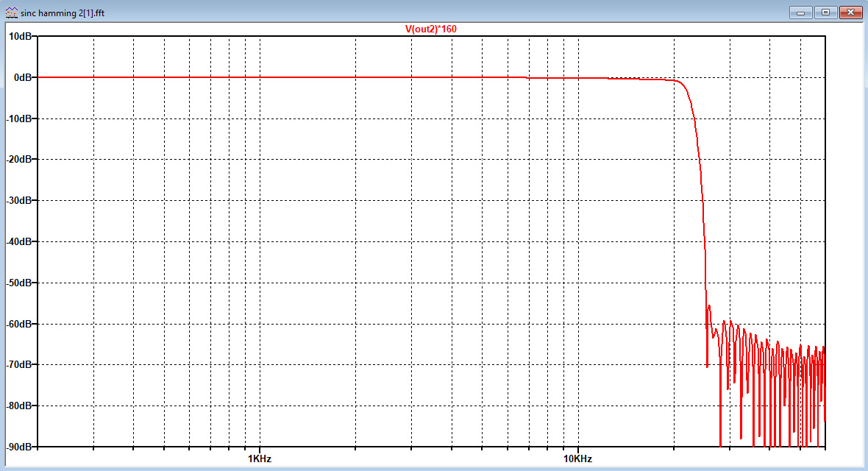868x471 pixels.
Task: Click the -30dB vertical axis label
Action: [19, 200]
